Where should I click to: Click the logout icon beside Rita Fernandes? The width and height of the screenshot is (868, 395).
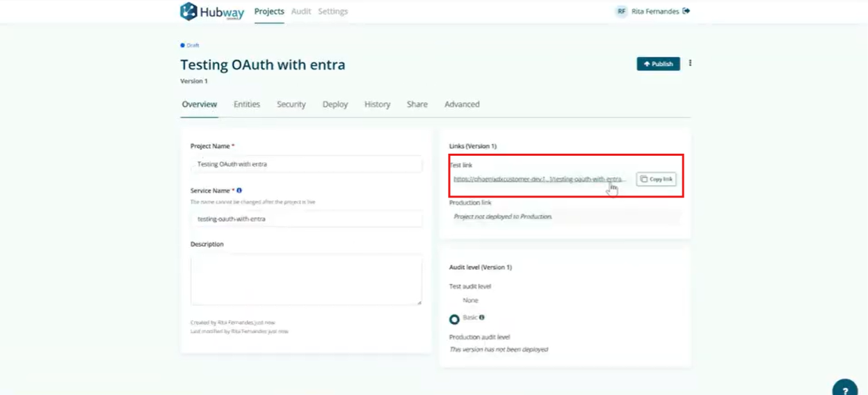point(686,11)
